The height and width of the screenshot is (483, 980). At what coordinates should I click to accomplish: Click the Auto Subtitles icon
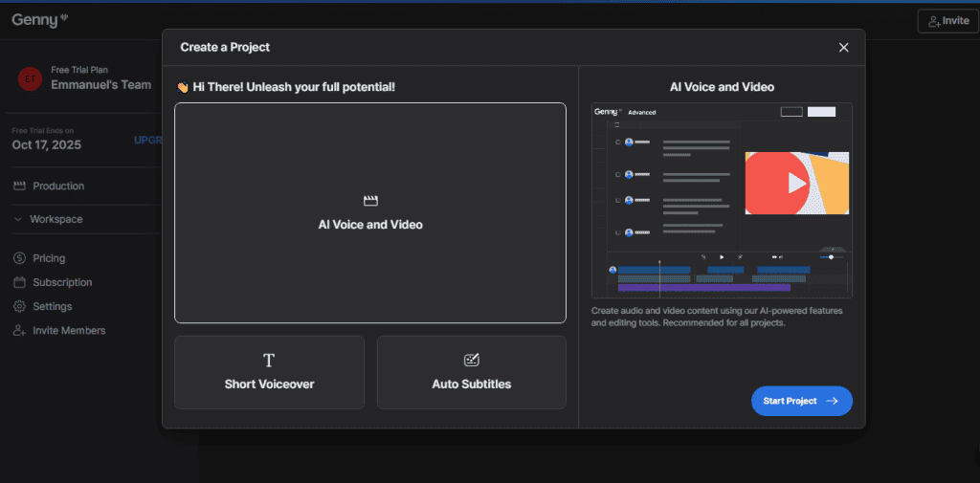(471, 361)
